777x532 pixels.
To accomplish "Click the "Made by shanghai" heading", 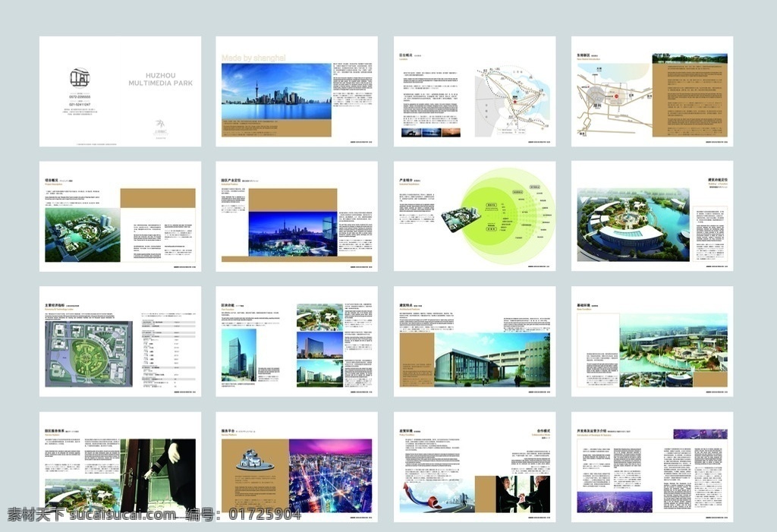I will (x=253, y=58).
